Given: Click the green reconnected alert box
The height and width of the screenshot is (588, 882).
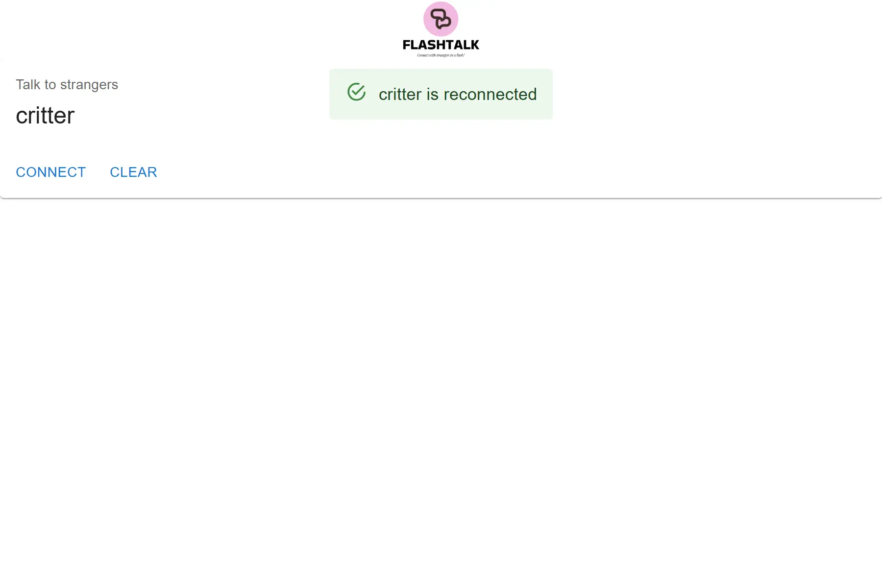Looking at the screenshot, I should click(441, 94).
